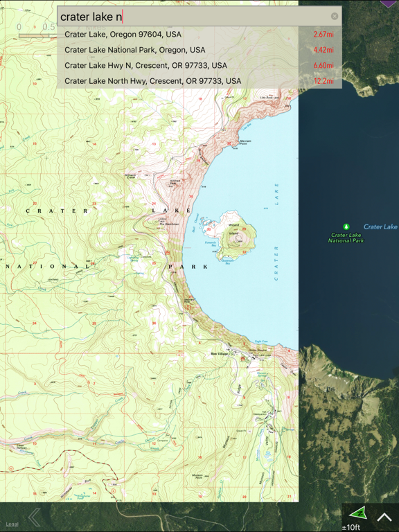Choose 'Crater Lake National Park, Oregon, USA' result
Screen dimensions: 399x532
pos(199,50)
